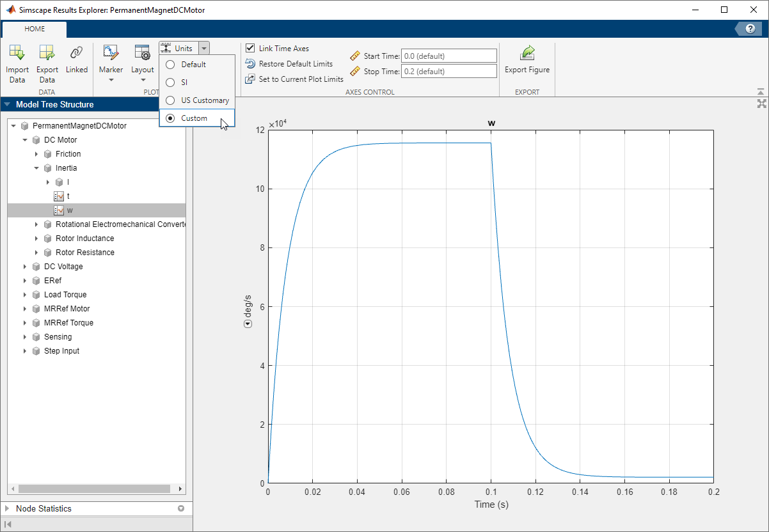
Task: Select the Default units radio option
Action: click(170, 65)
